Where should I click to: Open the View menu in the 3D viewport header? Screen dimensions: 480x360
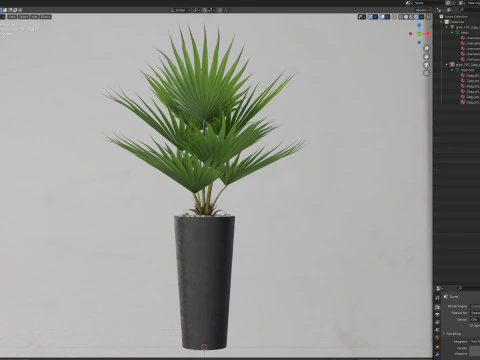(x=12, y=16)
